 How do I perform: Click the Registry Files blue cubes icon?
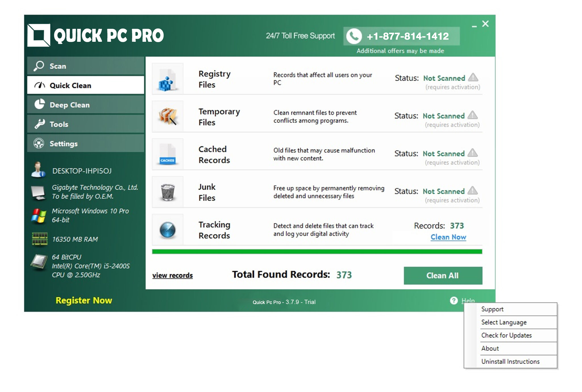click(167, 79)
